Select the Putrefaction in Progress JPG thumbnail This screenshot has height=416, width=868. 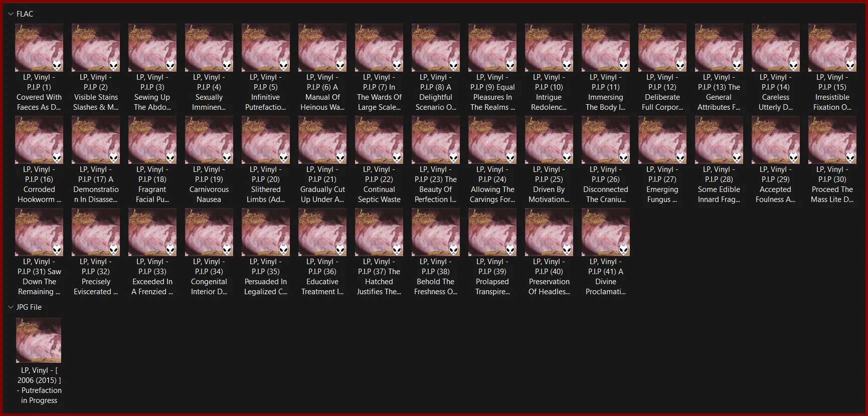coord(39,340)
